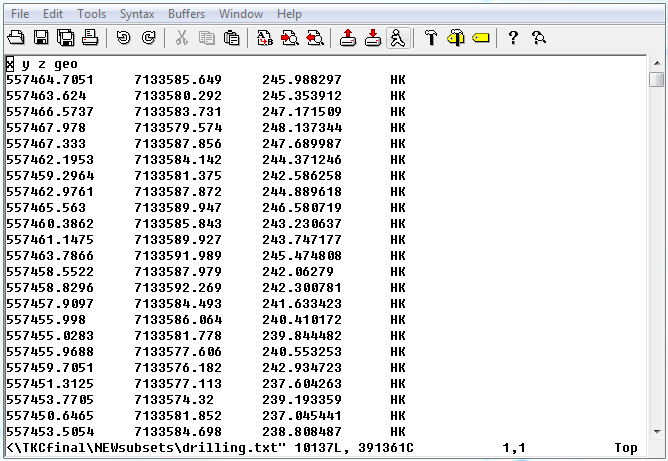Click the 'geo' header word
This screenshot has width=668, height=461.
click(66, 64)
